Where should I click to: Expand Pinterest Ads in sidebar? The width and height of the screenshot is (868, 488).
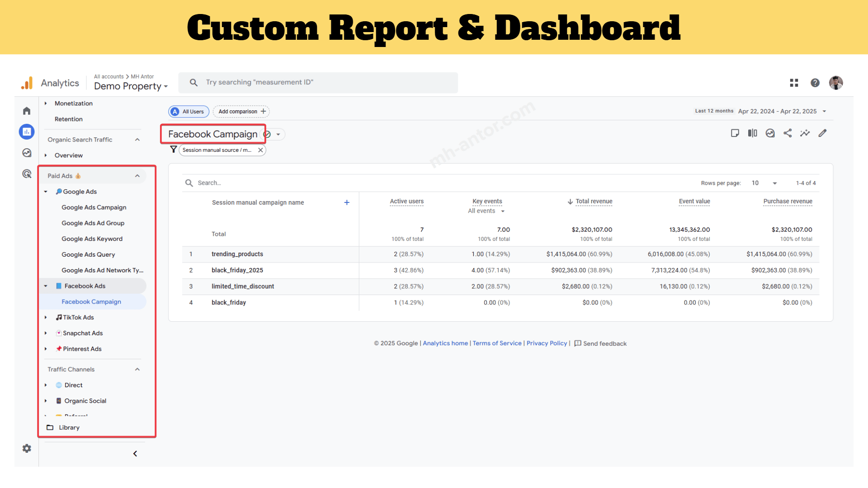(46, 349)
